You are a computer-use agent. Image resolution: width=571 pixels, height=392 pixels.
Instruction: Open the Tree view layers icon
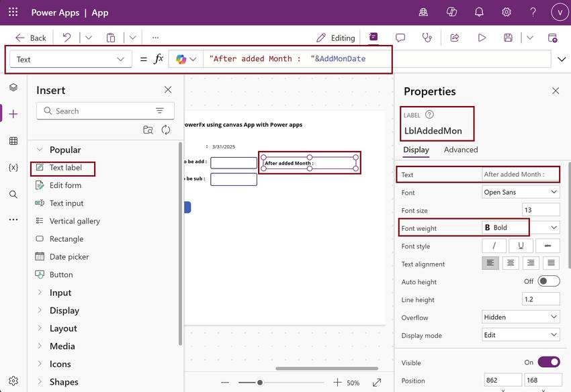(13, 88)
